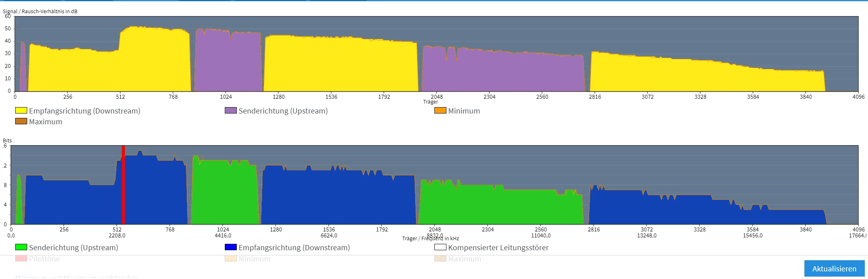Click 'Minimum und Maximum ausblenden' link
Image resolution: width=868 pixels, height=279 pixels.
pos(76,276)
